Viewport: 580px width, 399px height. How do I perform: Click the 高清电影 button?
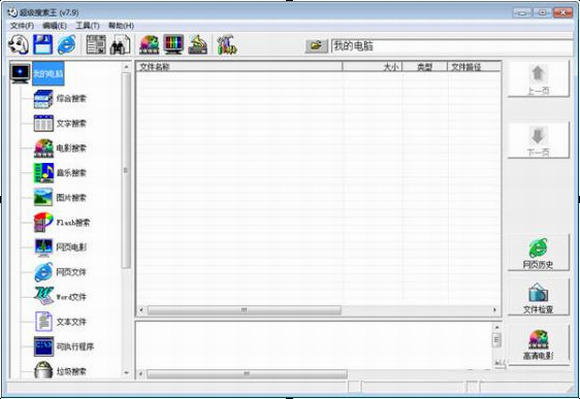coord(538,345)
